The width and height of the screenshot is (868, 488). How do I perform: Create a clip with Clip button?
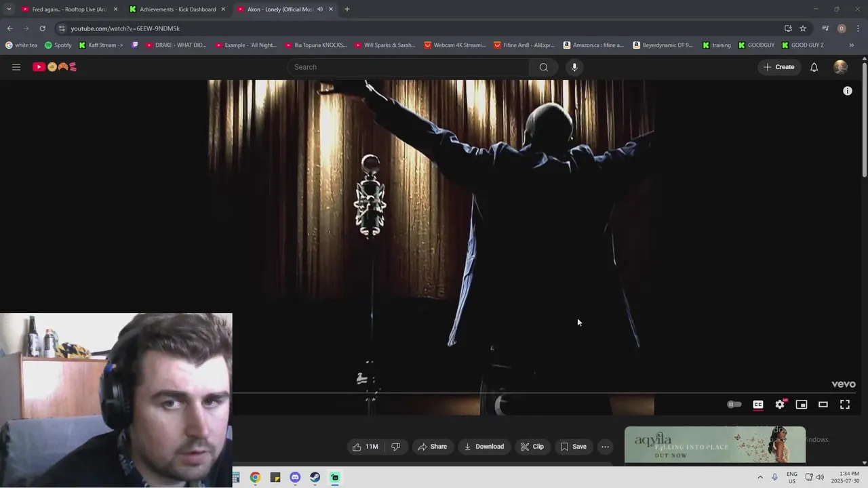[x=532, y=447]
